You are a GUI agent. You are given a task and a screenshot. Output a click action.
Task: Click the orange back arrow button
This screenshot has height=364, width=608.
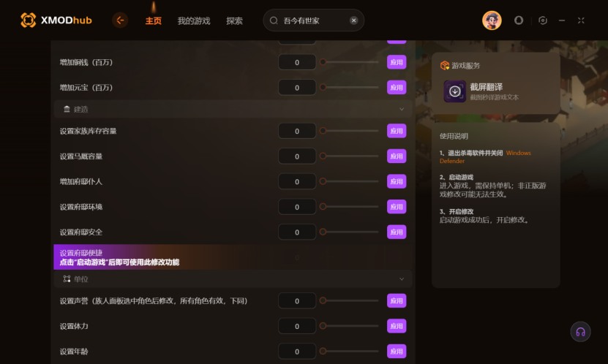point(120,20)
